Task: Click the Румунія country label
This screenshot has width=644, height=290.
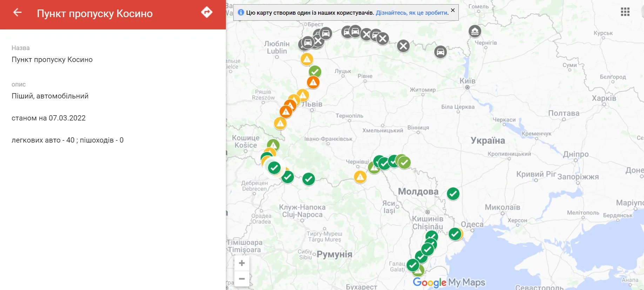Action: pos(335,254)
